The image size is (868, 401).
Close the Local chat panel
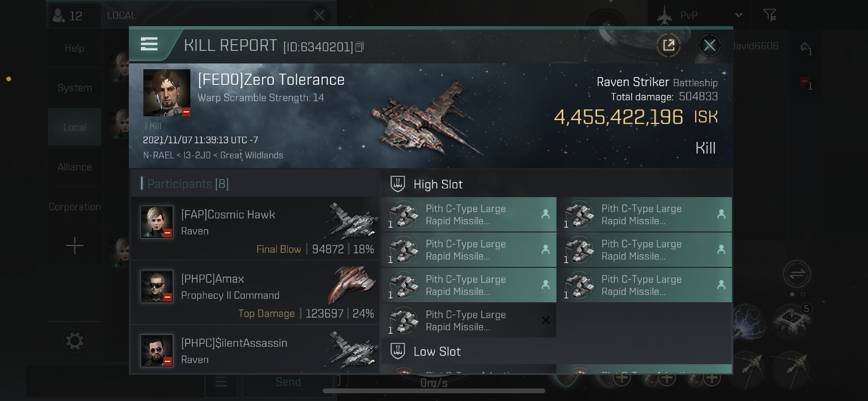(319, 15)
